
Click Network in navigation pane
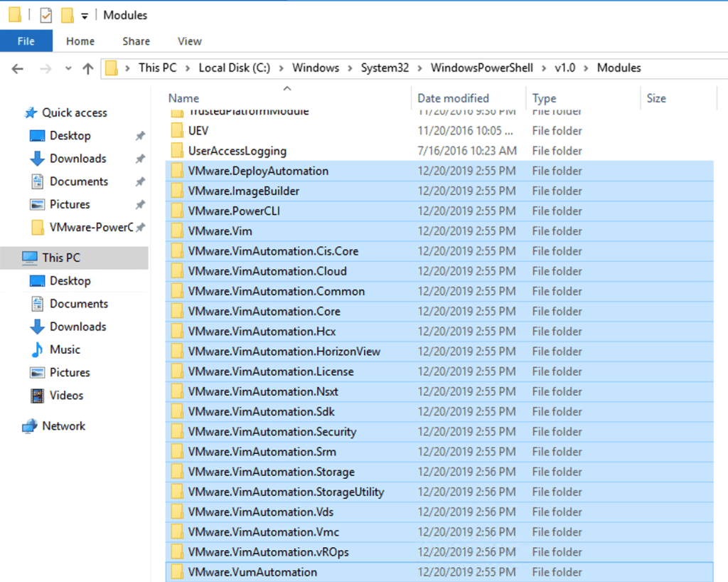click(x=63, y=425)
